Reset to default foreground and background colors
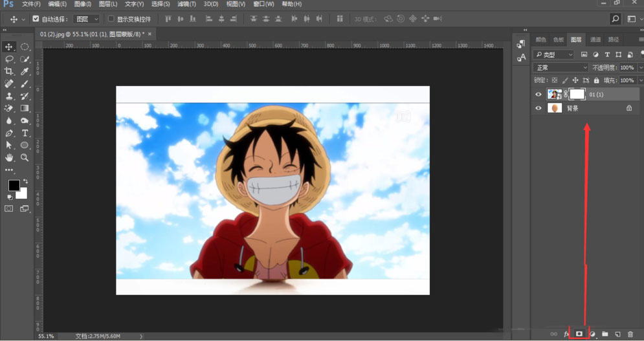 tap(10, 197)
